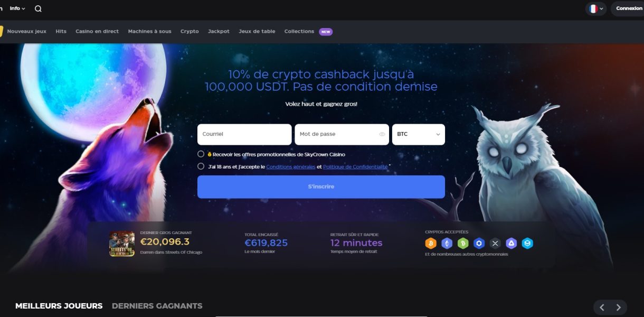The width and height of the screenshot is (644, 317).
Task: Expand the French flag language selector
Action: click(x=596, y=8)
